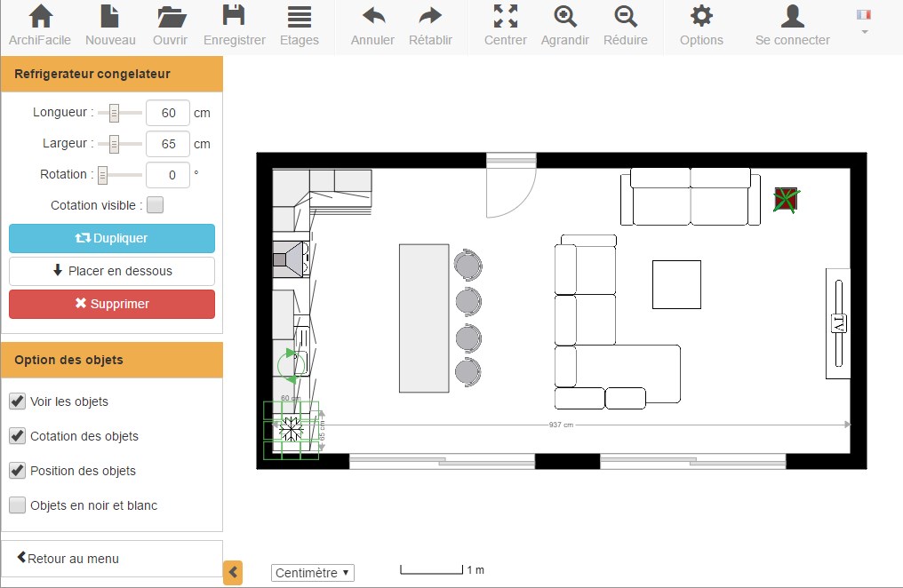Delete the object using Supprimer
903x588 pixels.
[x=111, y=304]
